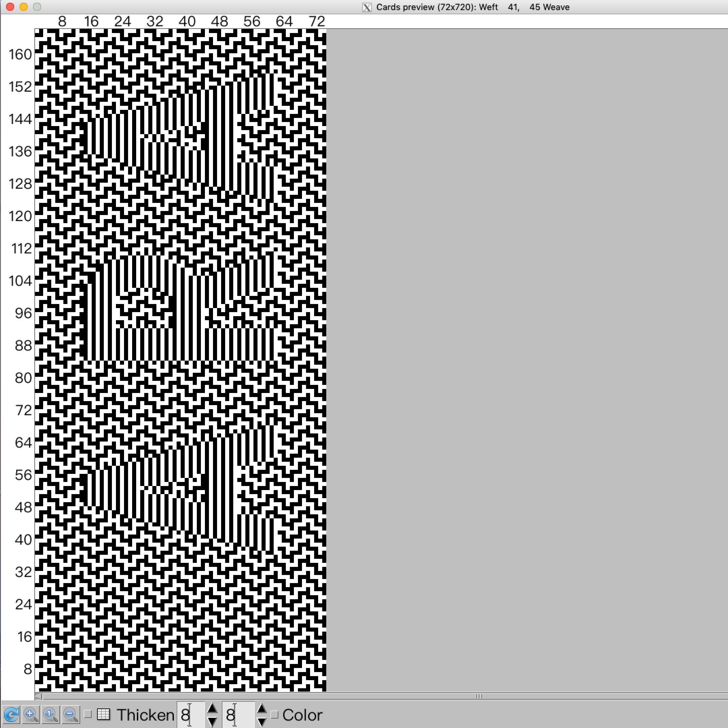Reset zoom to 1:1 magnifier
Image resolution: width=728 pixels, height=728 pixels.
(x=51, y=715)
